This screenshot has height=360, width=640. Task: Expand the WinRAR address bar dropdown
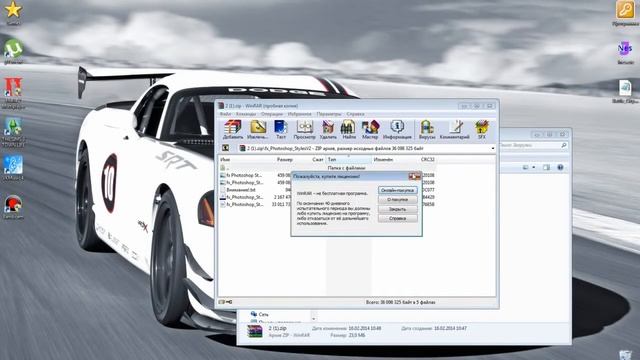pos(493,149)
